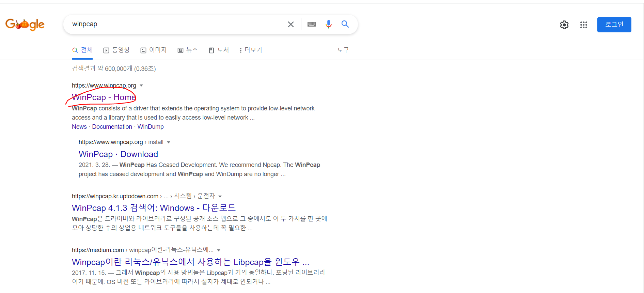Switch to the 도서 tab

[219, 50]
